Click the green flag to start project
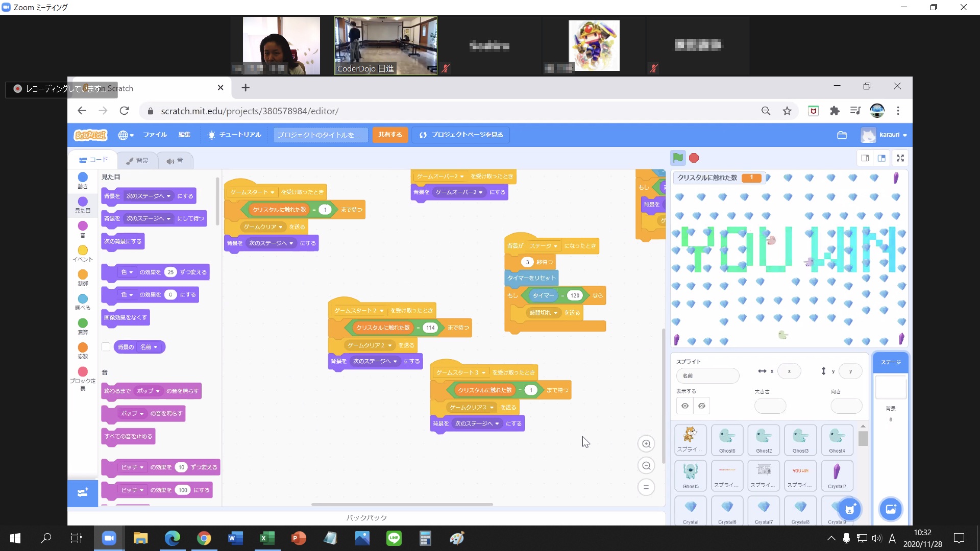This screenshot has height=551, width=980. point(678,158)
